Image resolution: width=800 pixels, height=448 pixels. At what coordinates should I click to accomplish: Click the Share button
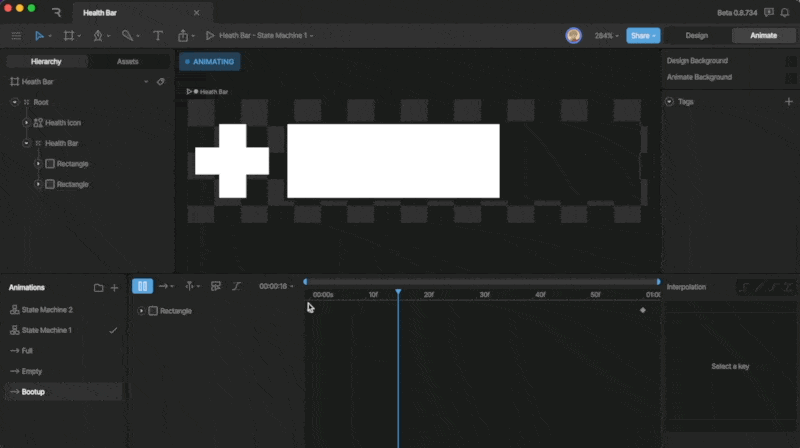click(x=643, y=36)
